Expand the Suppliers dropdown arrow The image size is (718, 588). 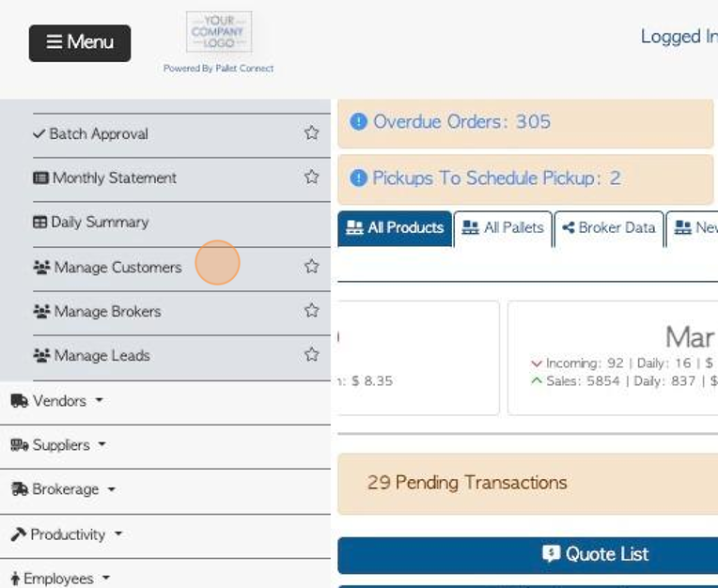(x=101, y=444)
